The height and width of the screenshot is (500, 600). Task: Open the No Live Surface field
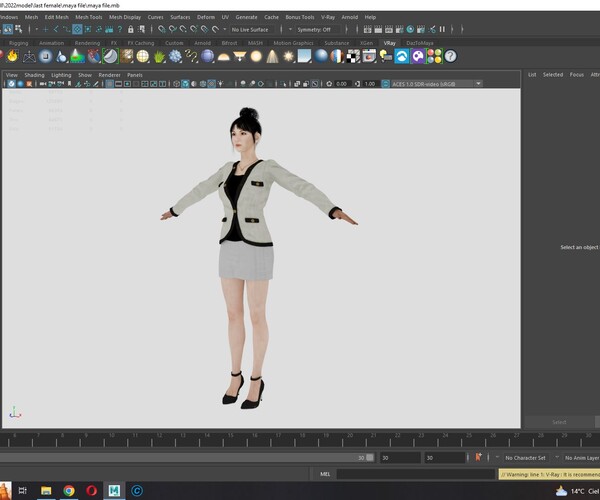point(254,29)
